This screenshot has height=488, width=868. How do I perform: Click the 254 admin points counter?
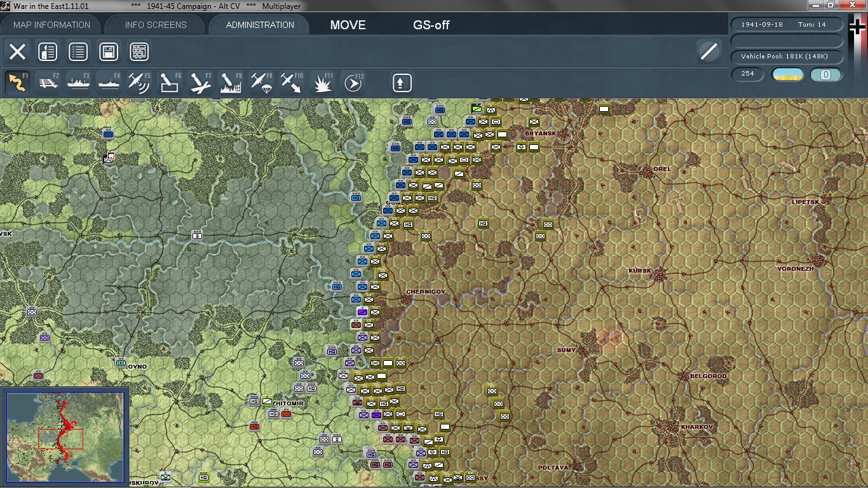(747, 74)
